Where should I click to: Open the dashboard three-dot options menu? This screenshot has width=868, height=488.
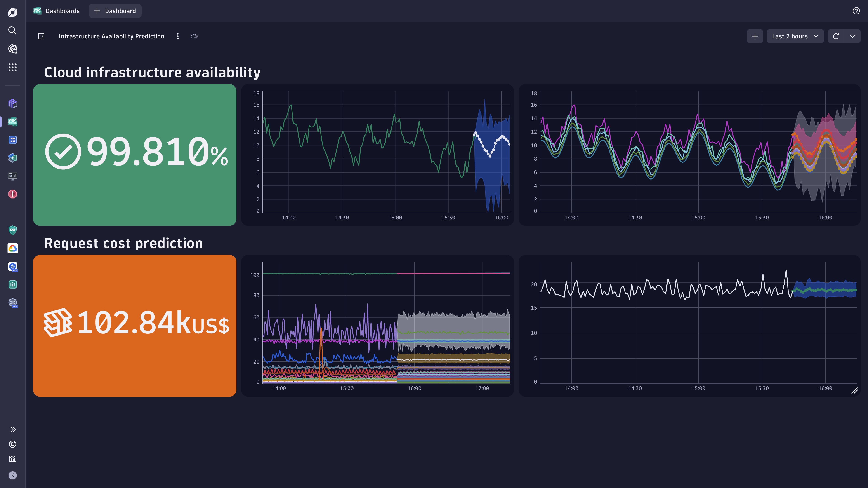tap(178, 36)
